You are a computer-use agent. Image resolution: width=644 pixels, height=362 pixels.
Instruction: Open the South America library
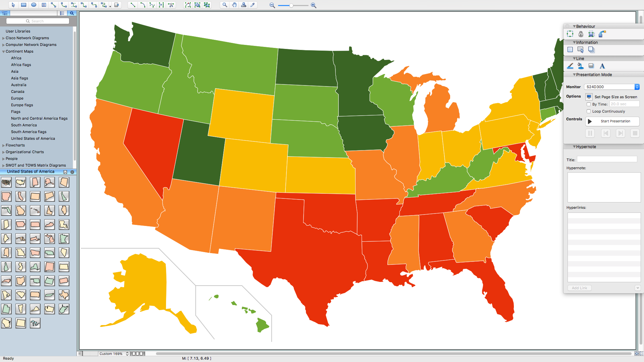[x=23, y=125]
